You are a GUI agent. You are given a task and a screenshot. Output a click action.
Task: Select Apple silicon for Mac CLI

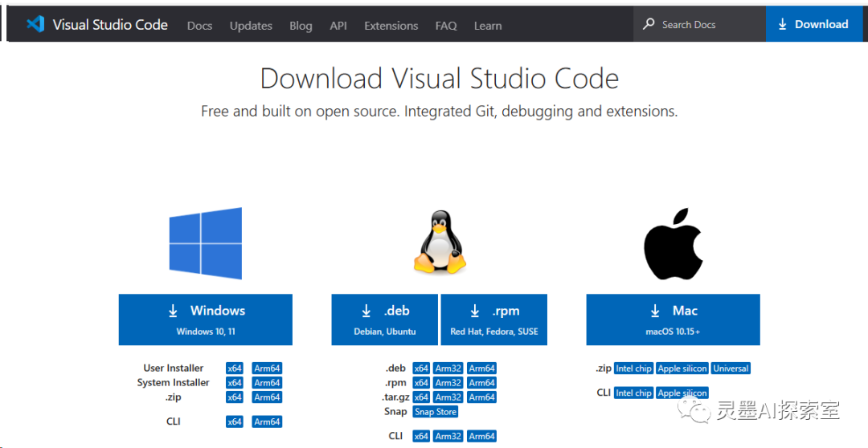[x=682, y=393]
